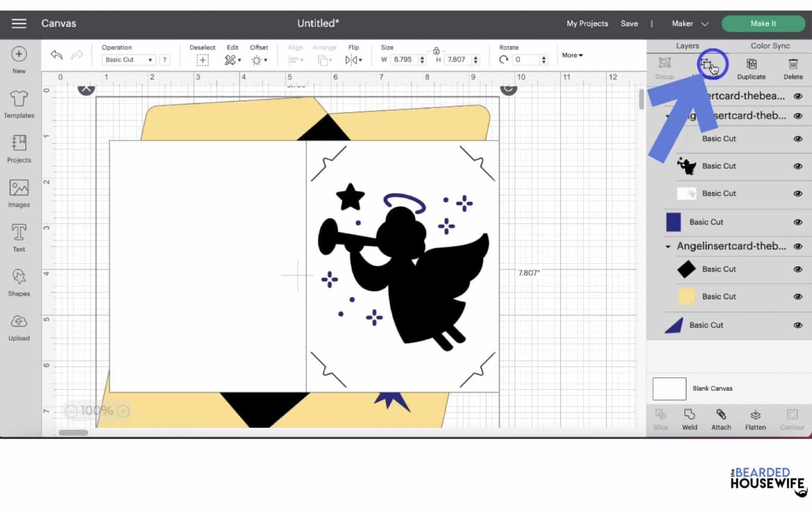Hide the angel Basic Cut layer
Screen dimensions: 812x516
798,166
